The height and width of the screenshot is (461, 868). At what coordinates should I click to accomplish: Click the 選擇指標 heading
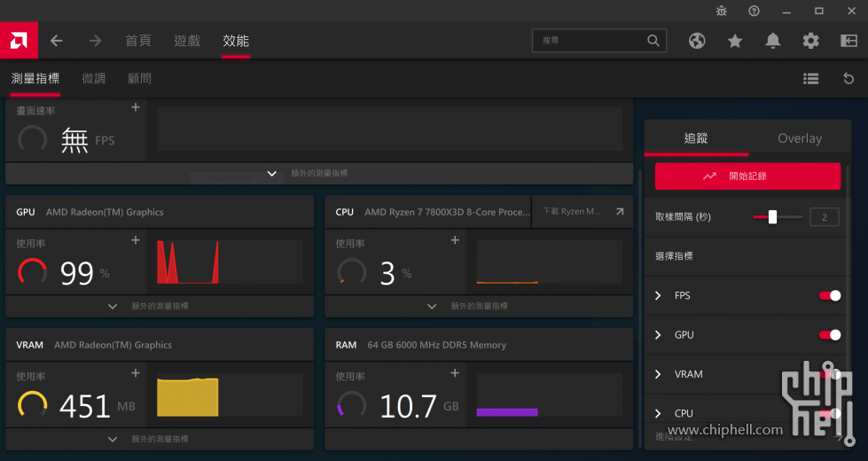674,256
